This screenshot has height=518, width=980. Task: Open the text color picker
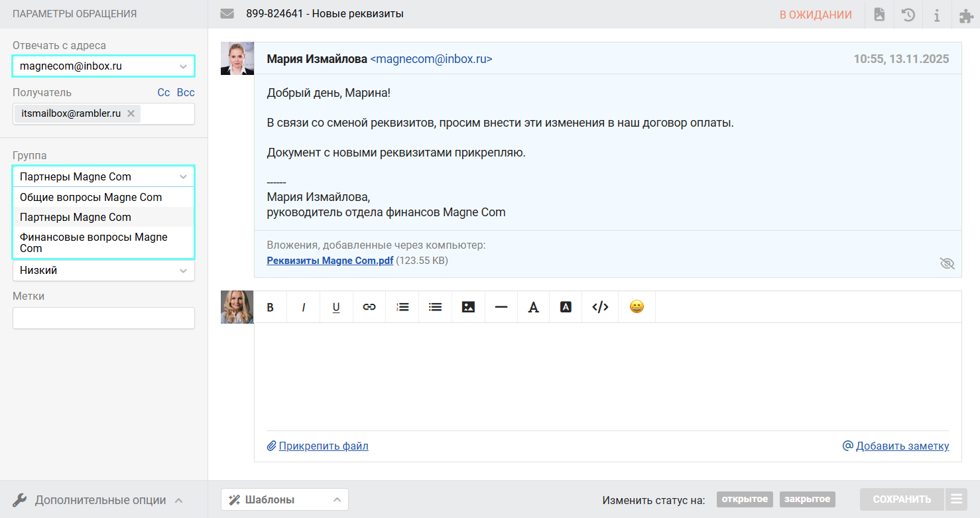[533, 307]
